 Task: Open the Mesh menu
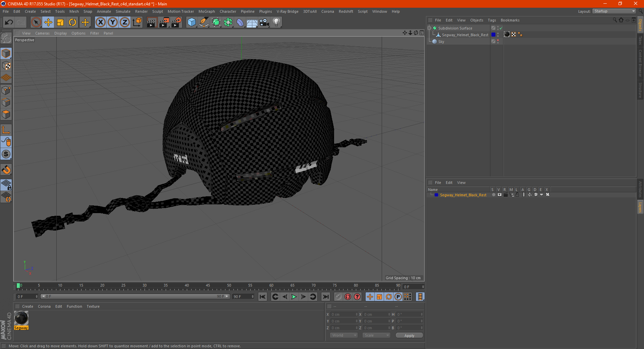click(74, 11)
